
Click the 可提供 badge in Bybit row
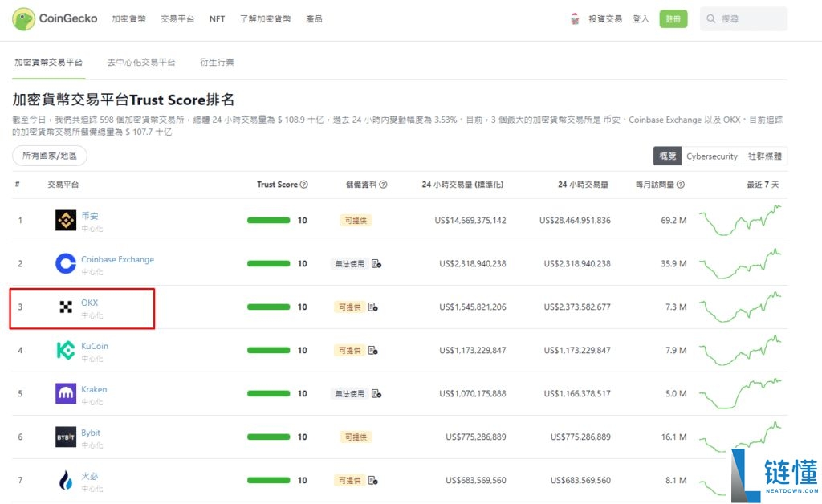(x=356, y=437)
